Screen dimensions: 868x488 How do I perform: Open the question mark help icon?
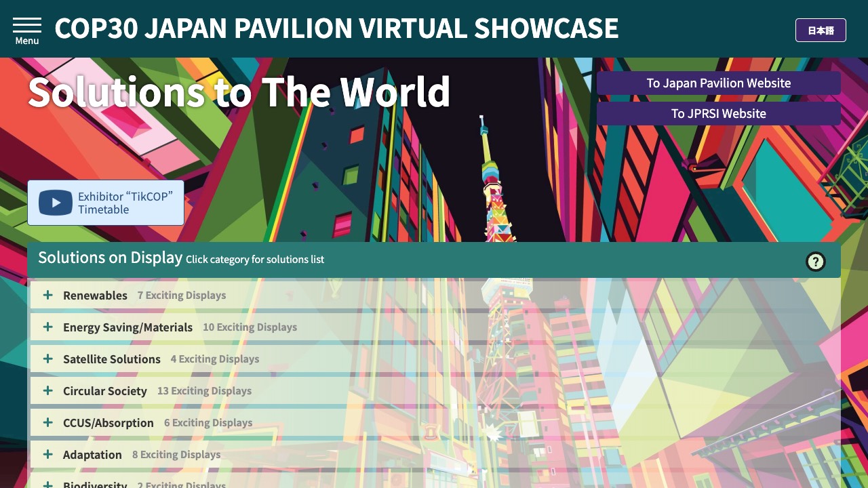[x=815, y=262]
